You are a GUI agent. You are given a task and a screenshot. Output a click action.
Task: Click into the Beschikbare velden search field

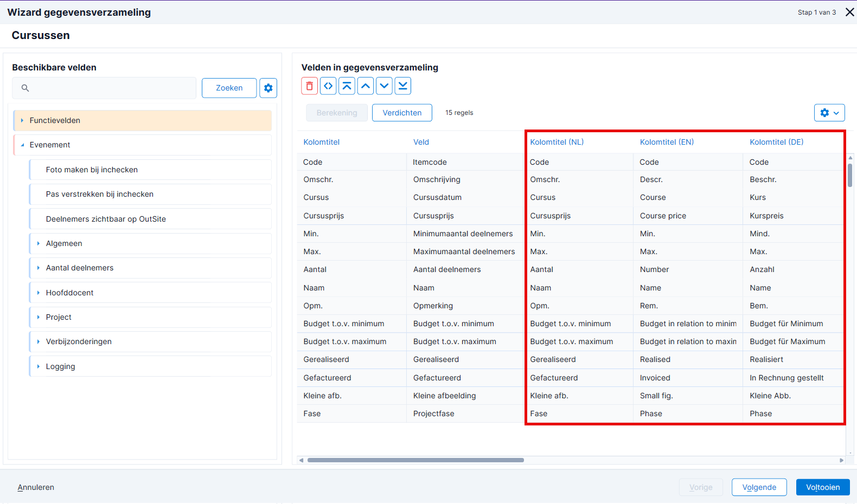pos(104,88)
